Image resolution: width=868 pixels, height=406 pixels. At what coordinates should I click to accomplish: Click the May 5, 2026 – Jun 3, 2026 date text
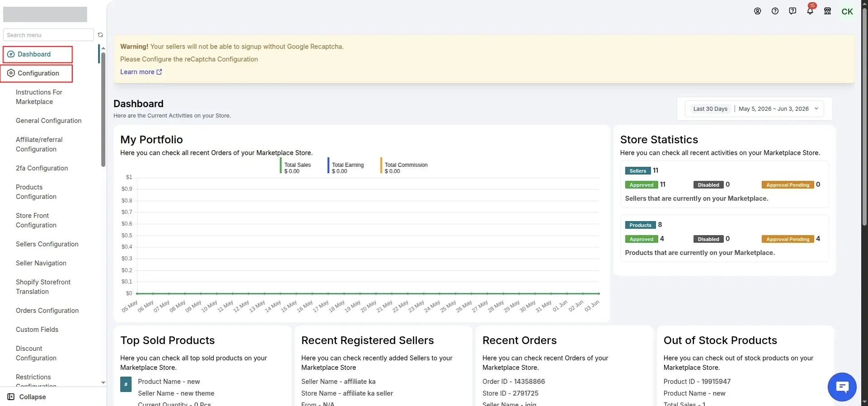tap(774, 109)
